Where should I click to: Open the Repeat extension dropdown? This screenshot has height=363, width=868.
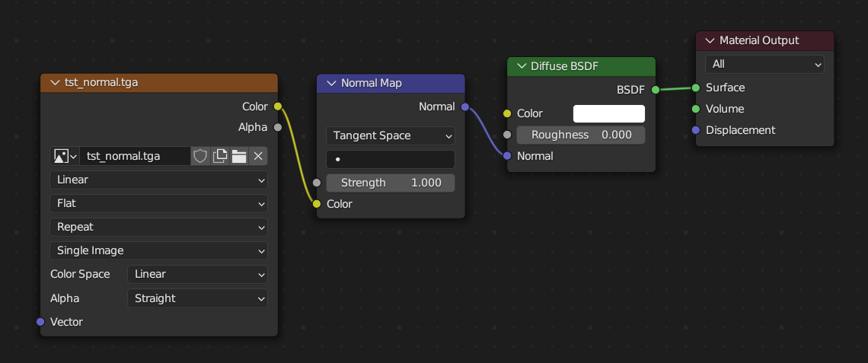coord(159,227)
